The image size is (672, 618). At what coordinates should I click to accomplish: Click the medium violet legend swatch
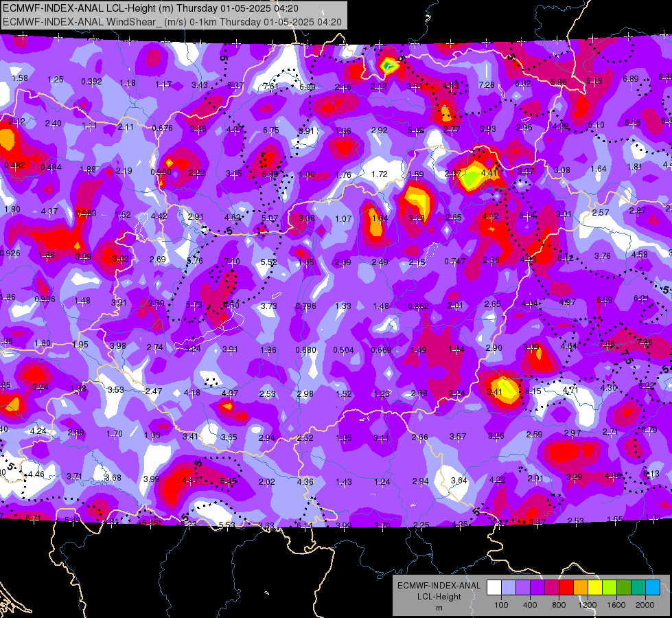pos(523,588)
